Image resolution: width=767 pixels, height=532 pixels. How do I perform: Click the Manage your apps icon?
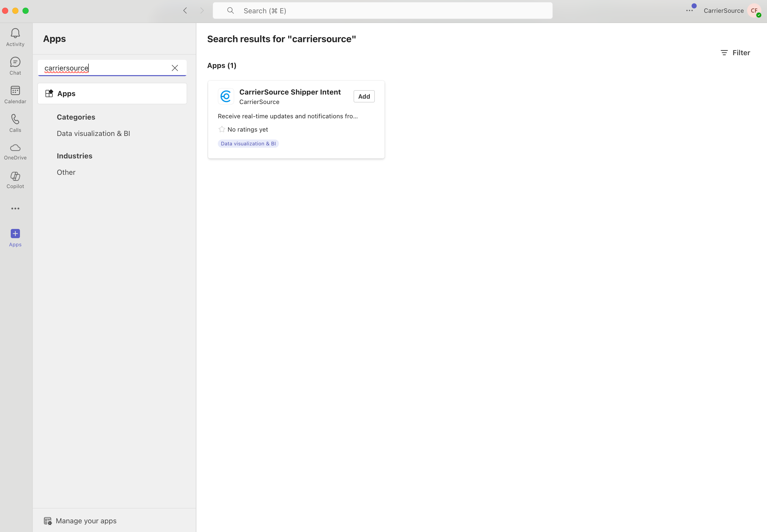click(48, 521)
